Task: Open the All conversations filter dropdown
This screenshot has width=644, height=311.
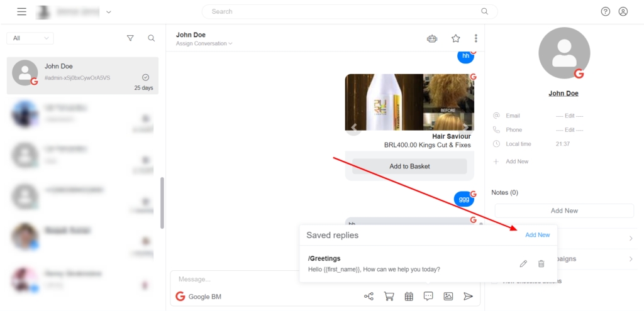Action: (x=30, y=38)
